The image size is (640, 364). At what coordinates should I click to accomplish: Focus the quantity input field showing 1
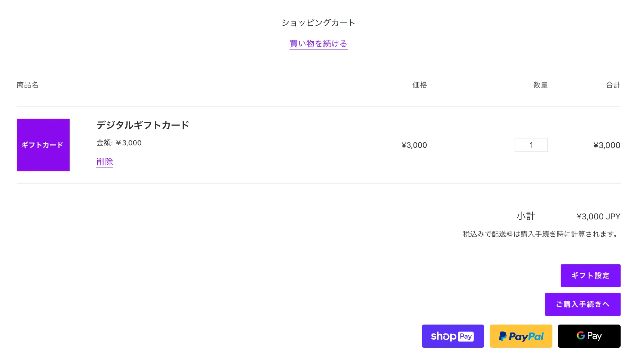(531, 145)
